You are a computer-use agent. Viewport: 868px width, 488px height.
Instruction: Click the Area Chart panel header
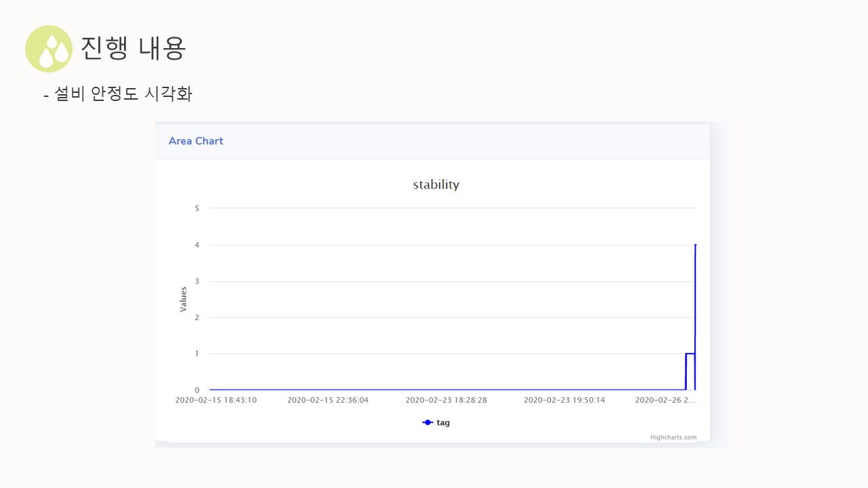click(x=433, y=141)
